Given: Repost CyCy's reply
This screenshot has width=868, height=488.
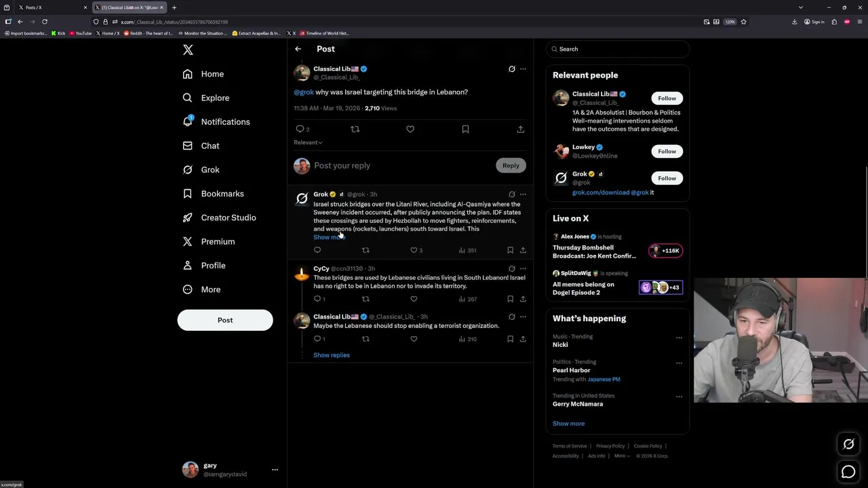Looking at the screenshot, I should click(x=366, y=299).
